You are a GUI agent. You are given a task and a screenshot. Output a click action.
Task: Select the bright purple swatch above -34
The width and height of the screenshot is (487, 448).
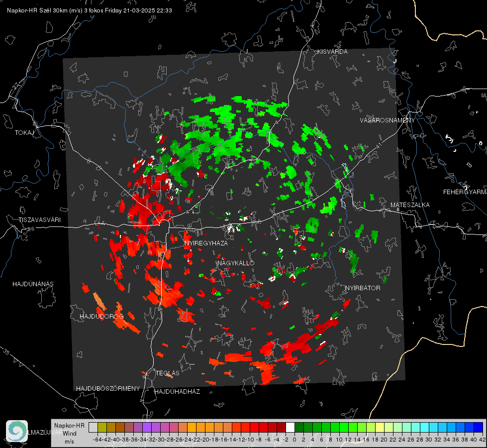(147, 427)
